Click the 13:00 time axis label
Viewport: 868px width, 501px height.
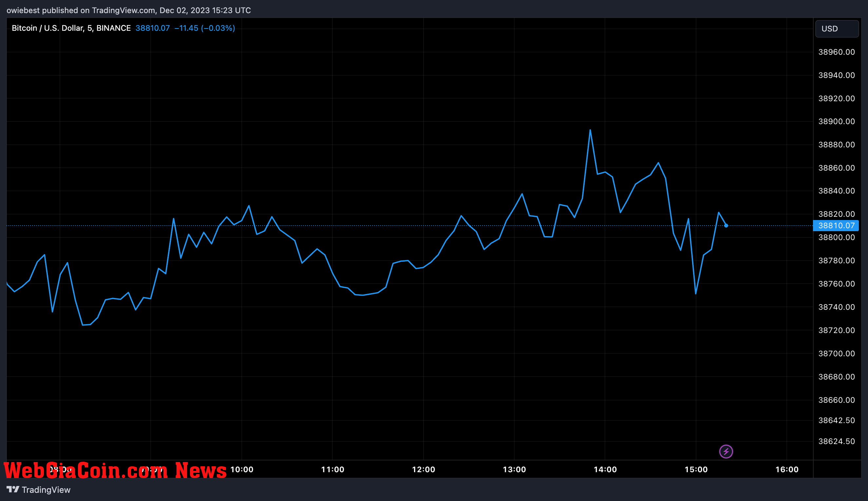point(514,469)
